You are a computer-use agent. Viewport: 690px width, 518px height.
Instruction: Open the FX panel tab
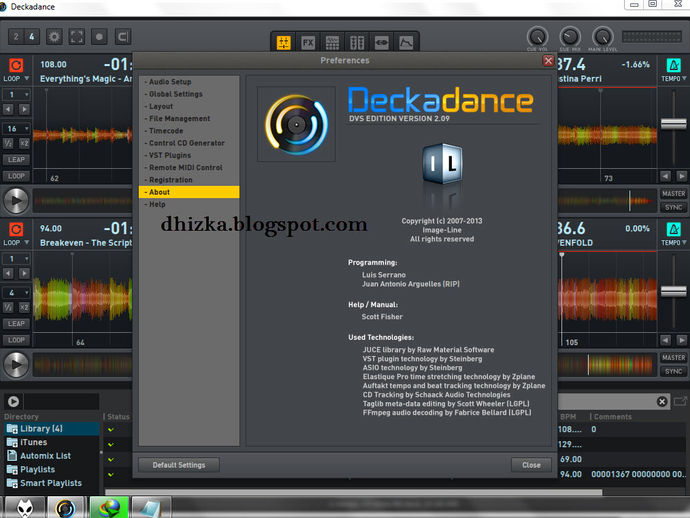[308, 43]
